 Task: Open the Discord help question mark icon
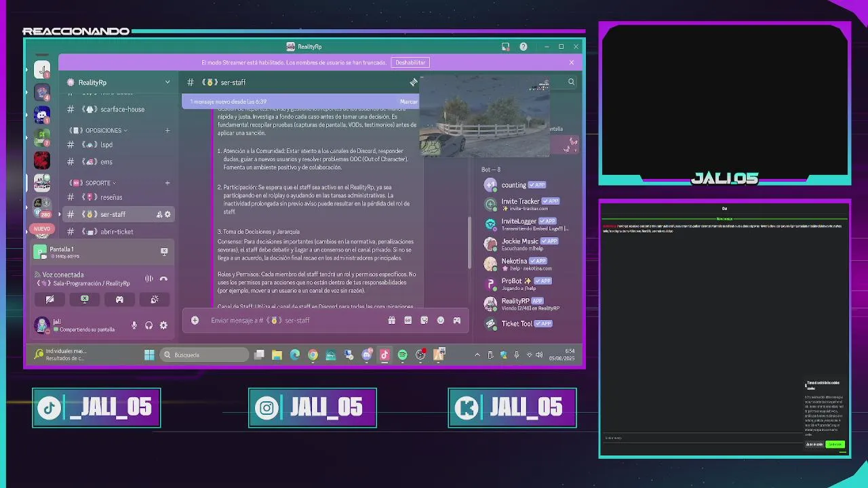pyautogui.click(x=523, y=47)
